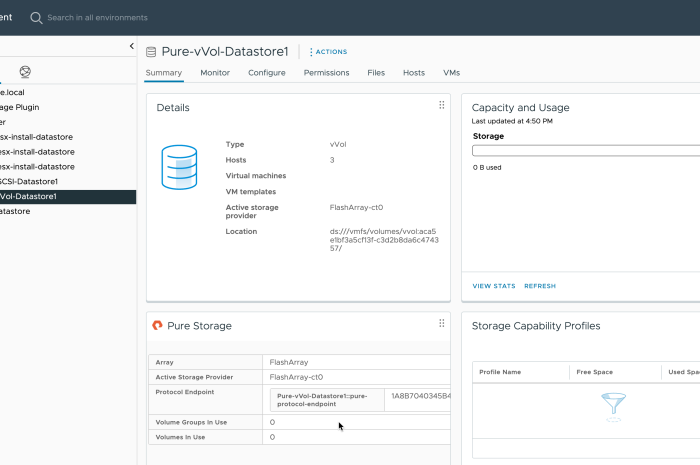Click Pure Storage card drag handle
The height and width of the screenshot is (465, 700).
tap(441, 323)
